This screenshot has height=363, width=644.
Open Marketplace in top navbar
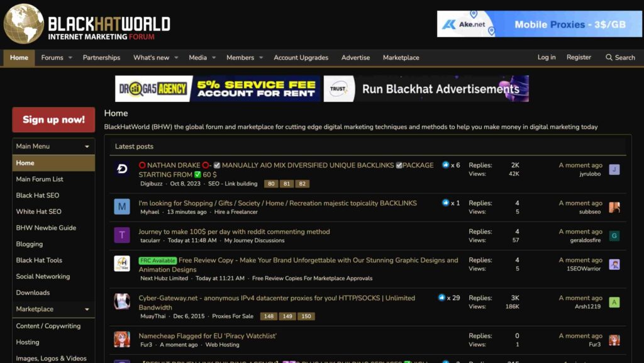[401, 58]
